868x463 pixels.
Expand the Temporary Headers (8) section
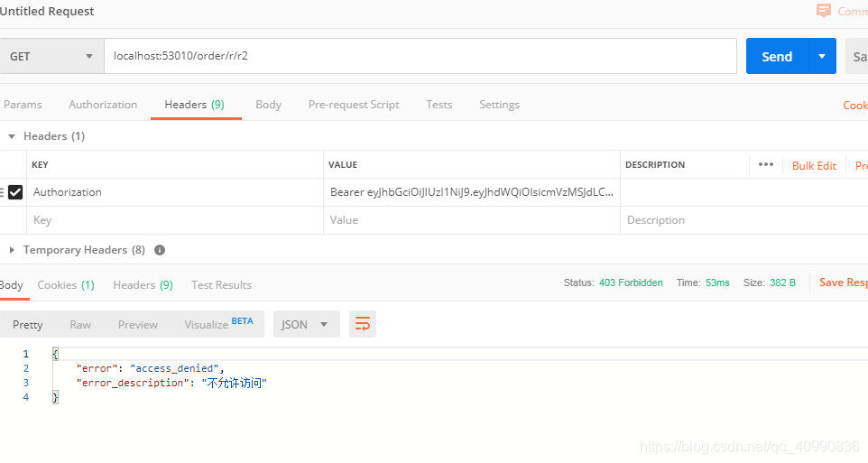point(12,250)
